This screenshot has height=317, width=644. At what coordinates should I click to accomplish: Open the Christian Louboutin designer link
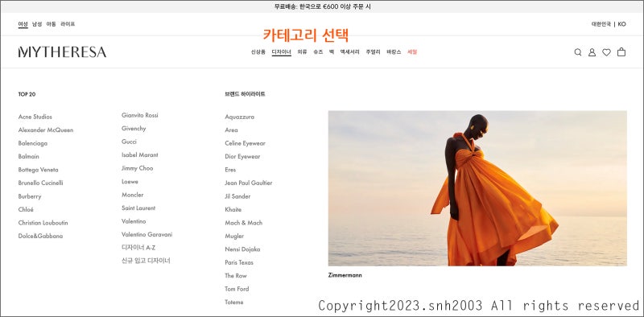tap(43, 223)
